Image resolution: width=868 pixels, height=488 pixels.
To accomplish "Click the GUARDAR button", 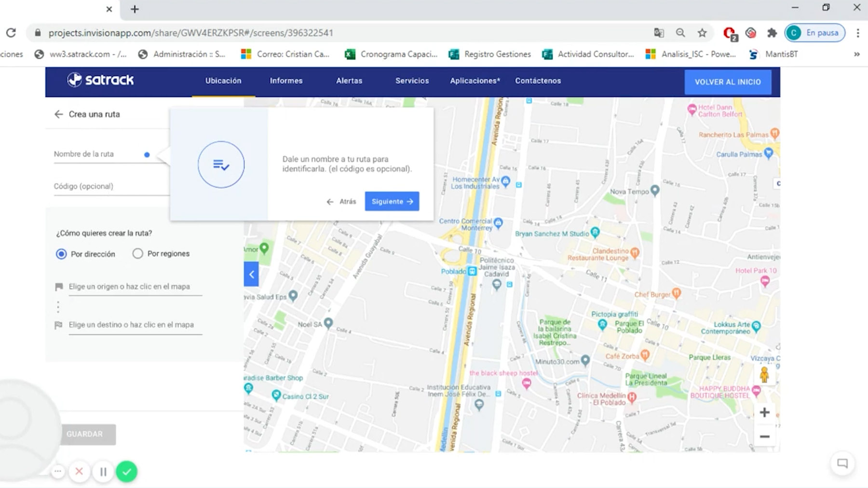I will [x=88, y=434].
